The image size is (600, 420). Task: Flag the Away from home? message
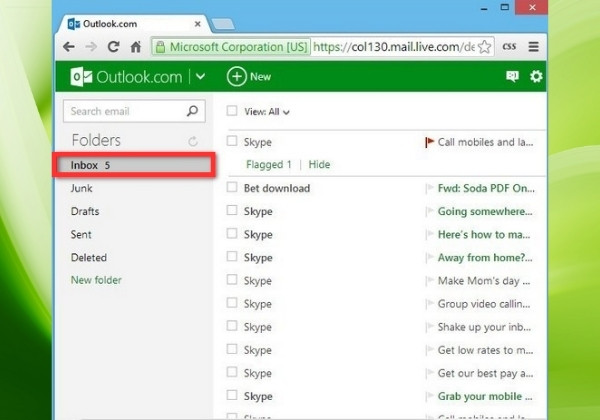pos(430,257)
